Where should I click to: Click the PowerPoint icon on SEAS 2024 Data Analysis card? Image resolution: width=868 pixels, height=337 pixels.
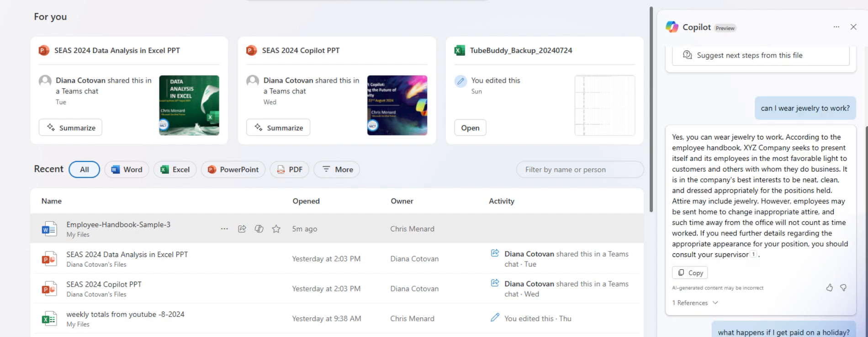click(44, 50)
